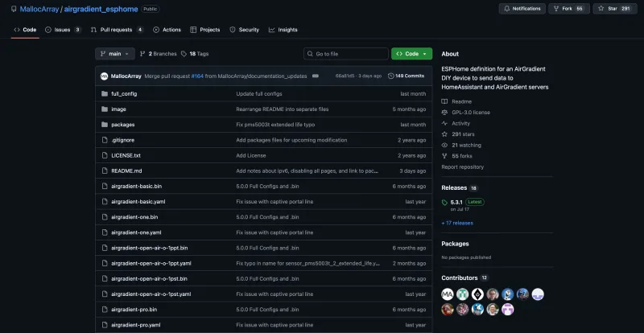Click the 66a81d5 commit hash
Image resolution: width=644 pixels, height=333 pixels.
345,76
